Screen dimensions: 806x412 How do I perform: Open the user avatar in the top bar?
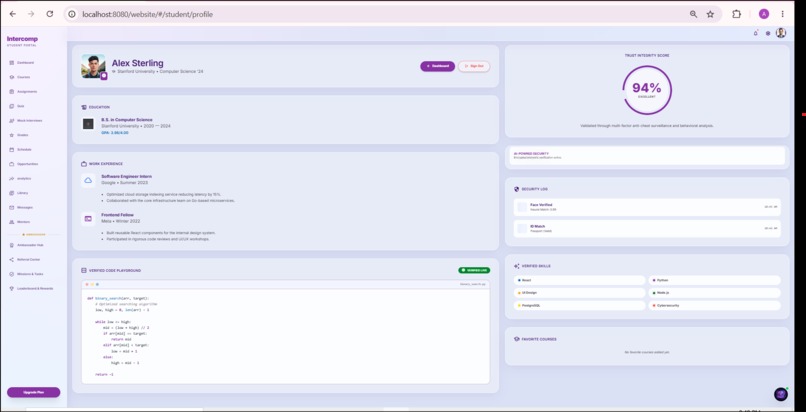click(x=781, y=33)
